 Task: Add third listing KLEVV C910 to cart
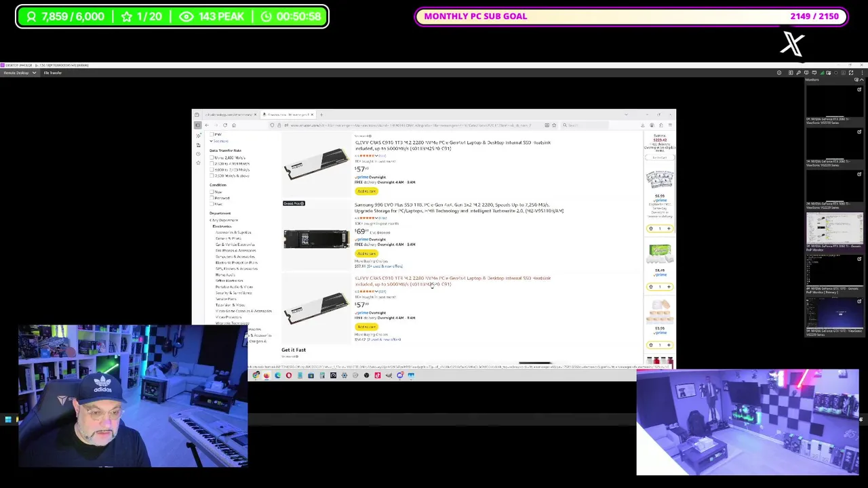tap(366, 327)
